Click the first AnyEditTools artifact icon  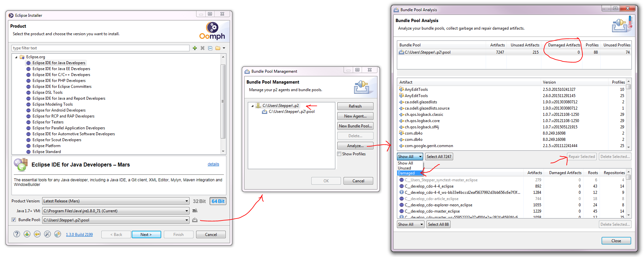[401, 89]
